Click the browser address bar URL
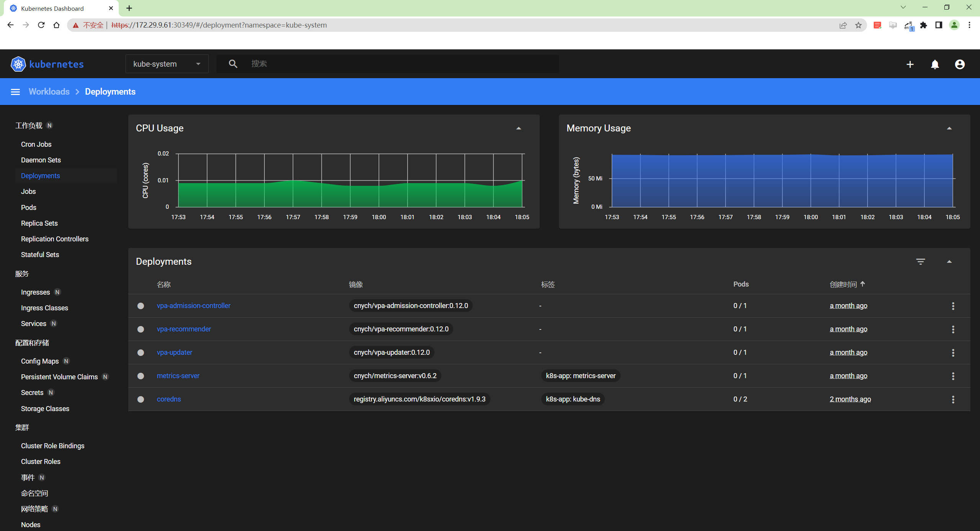 coord(219,25)
